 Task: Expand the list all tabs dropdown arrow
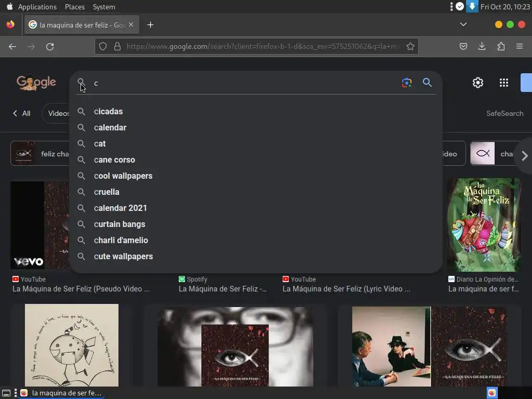(x=463, y=24)
